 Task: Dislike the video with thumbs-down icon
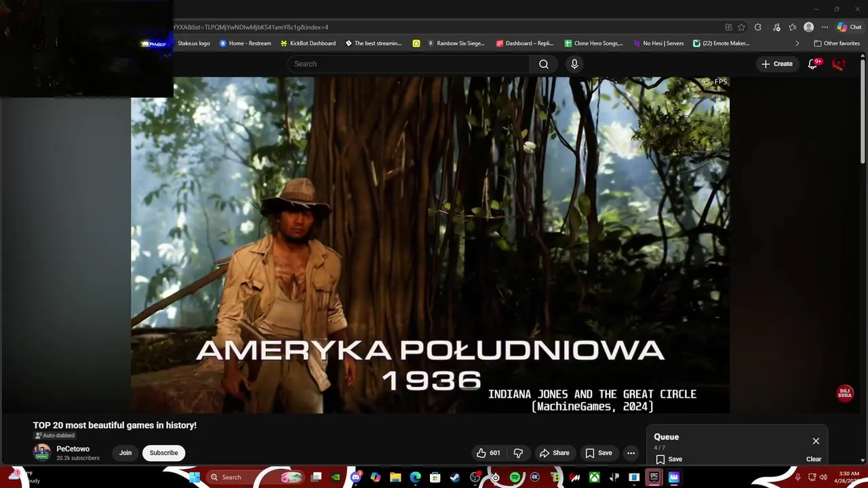(x=518, y=453)
